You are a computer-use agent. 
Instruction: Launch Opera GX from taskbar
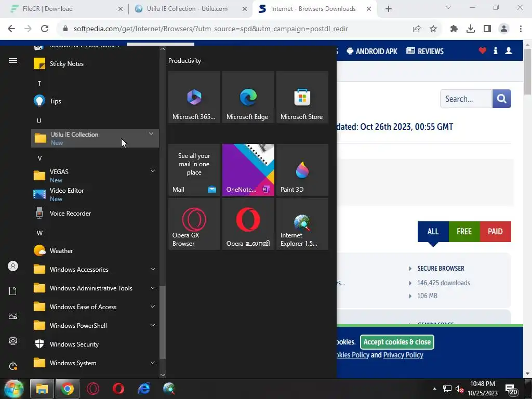click(x=93, y=389)
